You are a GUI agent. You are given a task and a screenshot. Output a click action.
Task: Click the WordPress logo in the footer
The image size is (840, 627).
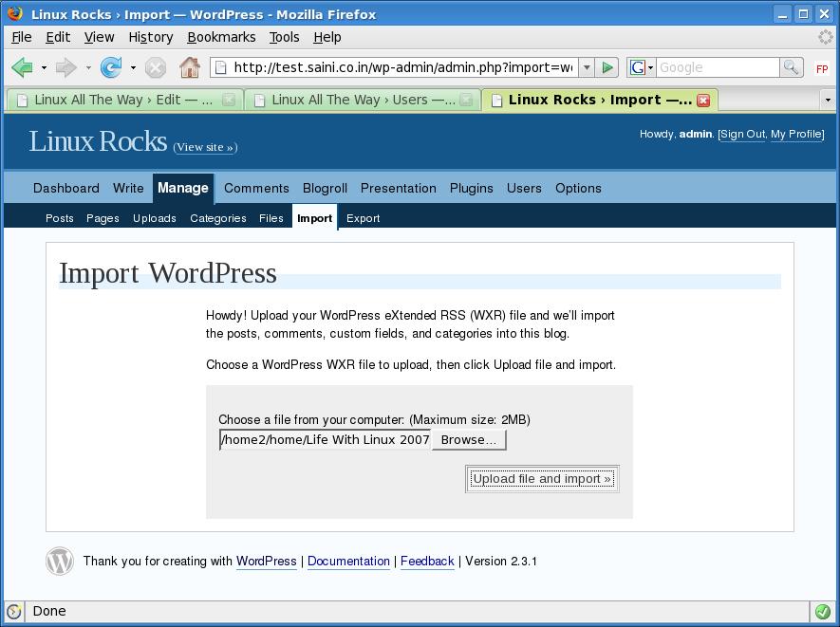click(x=60, y=562)
